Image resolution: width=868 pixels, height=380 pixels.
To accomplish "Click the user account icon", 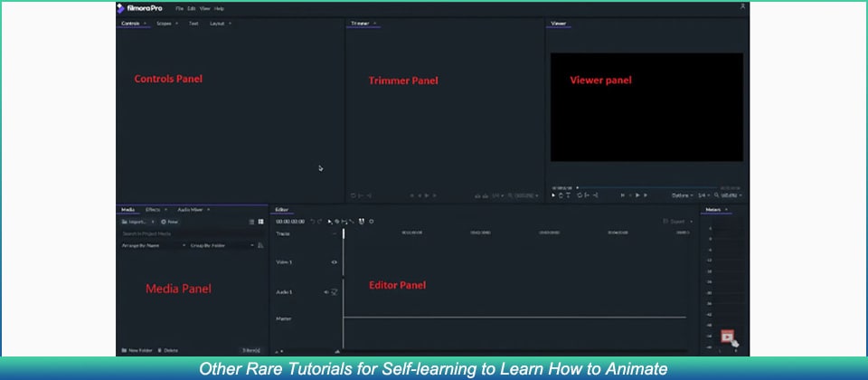I will [742, 6].
